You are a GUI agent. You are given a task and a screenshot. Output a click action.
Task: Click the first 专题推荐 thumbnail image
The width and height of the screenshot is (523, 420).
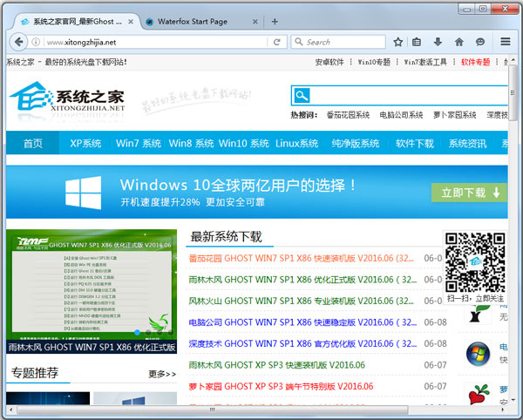point(48,398)
